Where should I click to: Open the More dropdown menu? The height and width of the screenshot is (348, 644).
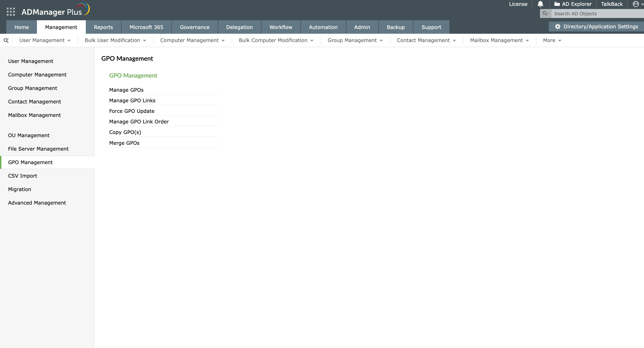[x=552, y=40]
